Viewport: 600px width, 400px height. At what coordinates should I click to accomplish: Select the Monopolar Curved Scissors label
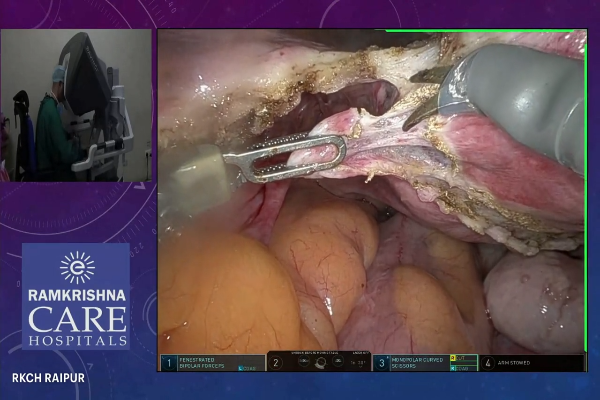418,363
